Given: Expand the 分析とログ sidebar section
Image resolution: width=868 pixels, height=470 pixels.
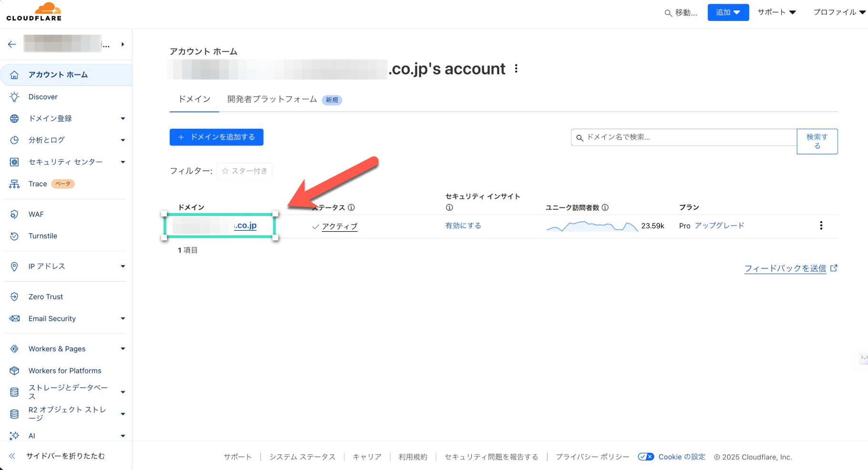Looking at the screenshot, I should point(123,140).
